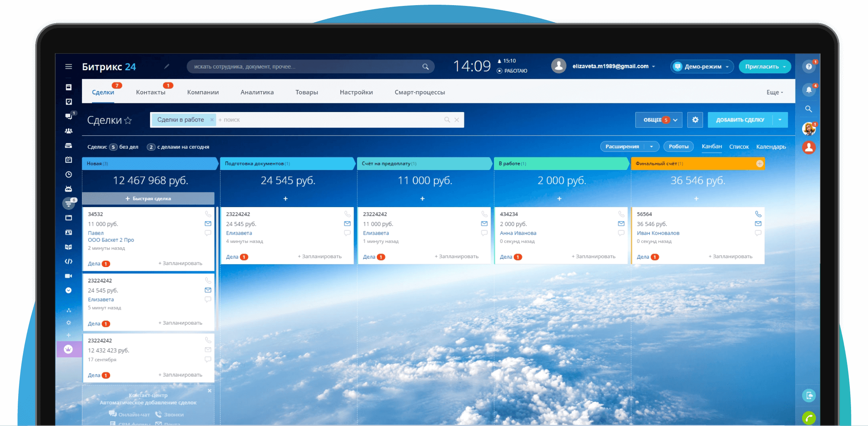Open the Пригласить dropdown arrow

[x=784, y=67]
